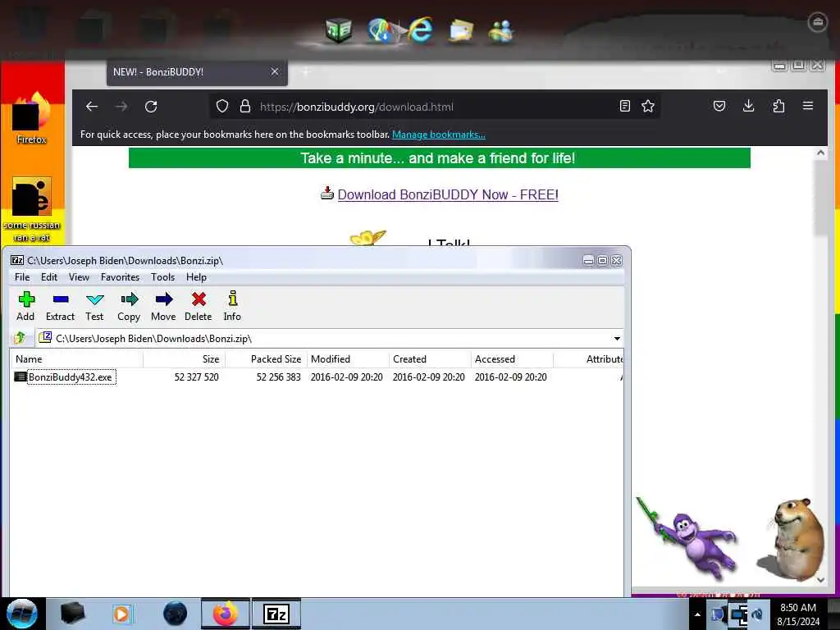Click the taskbar clock showing 8:50 AM
Screen dimensions: 840x630
[x=798, y=614]
